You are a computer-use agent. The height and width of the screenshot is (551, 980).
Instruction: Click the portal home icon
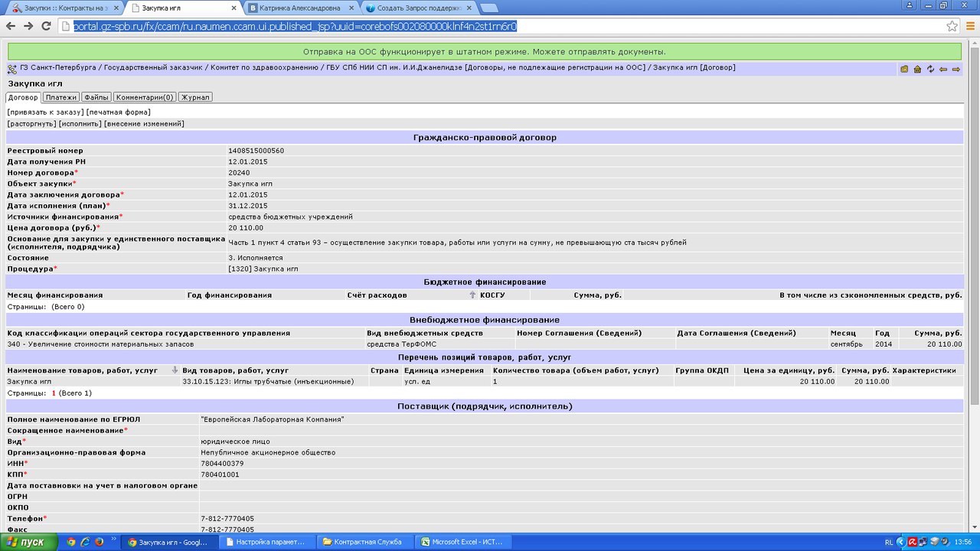(917, 69)
